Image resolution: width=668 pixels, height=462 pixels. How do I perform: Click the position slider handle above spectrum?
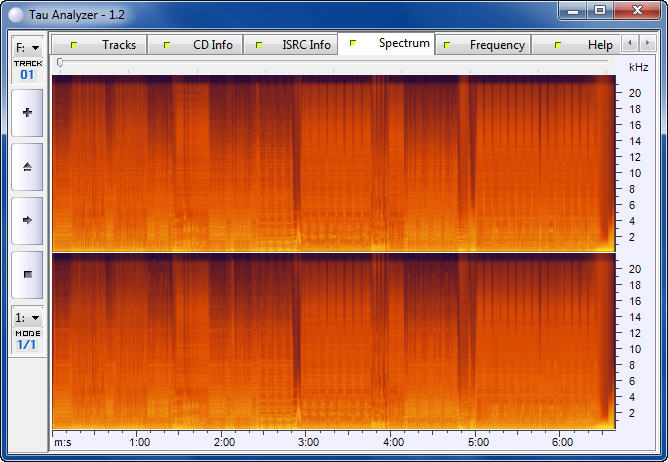pyautogui.click(x=60, y=62)
